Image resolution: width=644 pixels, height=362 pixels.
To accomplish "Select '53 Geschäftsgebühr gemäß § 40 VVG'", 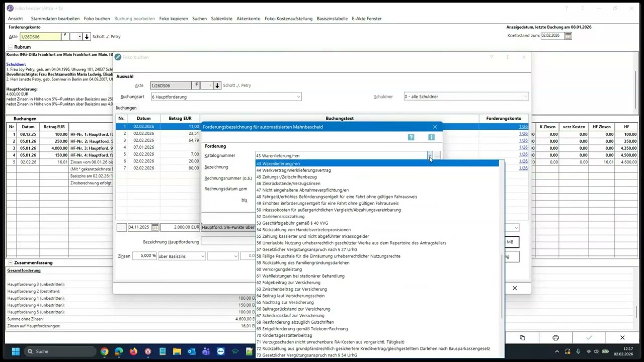I will [x=377, y=223].
